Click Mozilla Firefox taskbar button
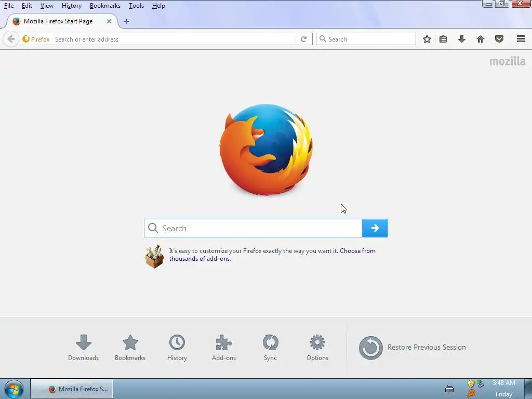 point(72,389)
